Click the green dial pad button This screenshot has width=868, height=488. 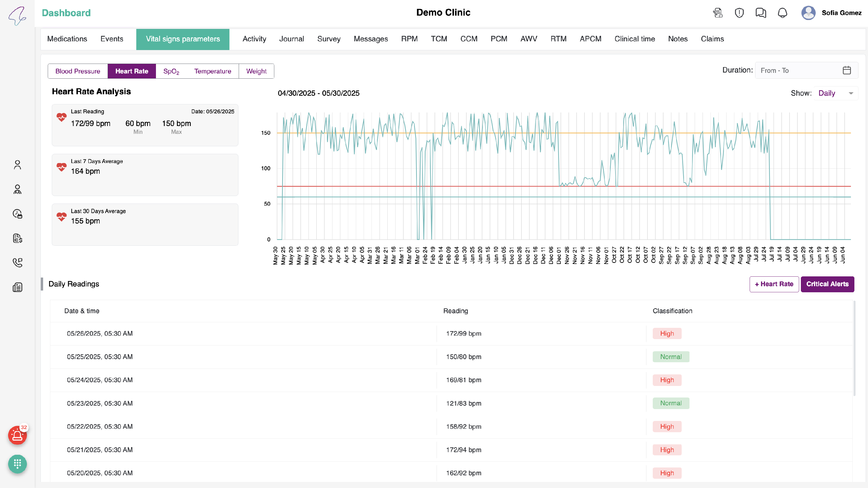pos(18,464)
